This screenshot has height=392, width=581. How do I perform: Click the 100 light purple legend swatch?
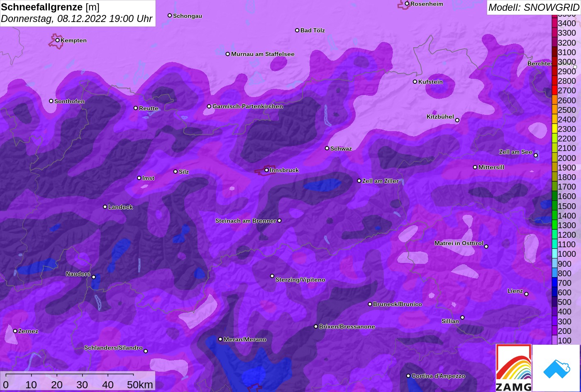[554, 341]
